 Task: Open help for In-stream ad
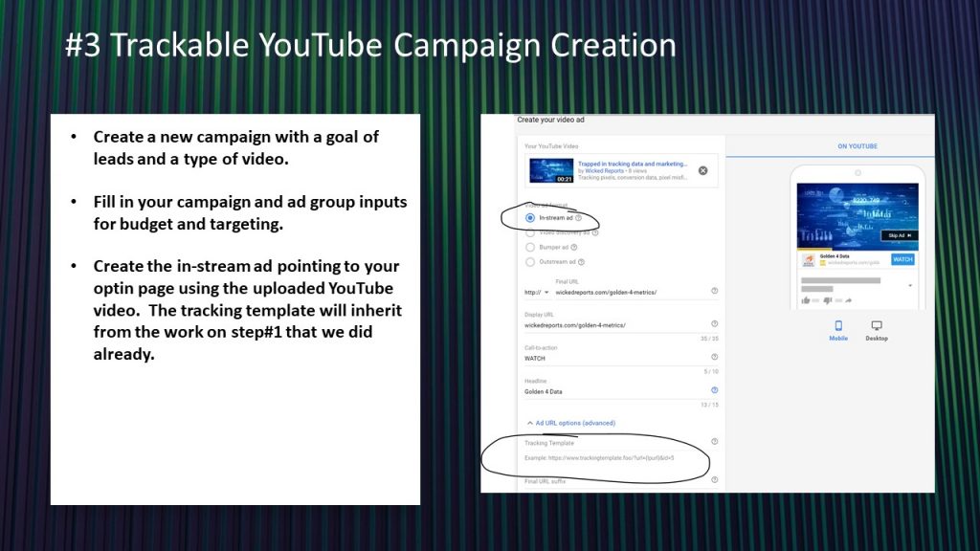578,218
